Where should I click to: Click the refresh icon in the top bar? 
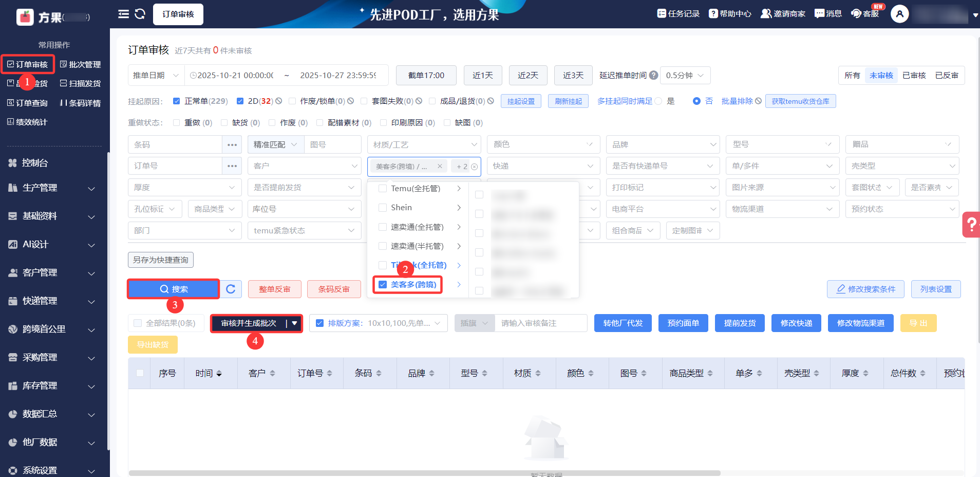(140, 14)
